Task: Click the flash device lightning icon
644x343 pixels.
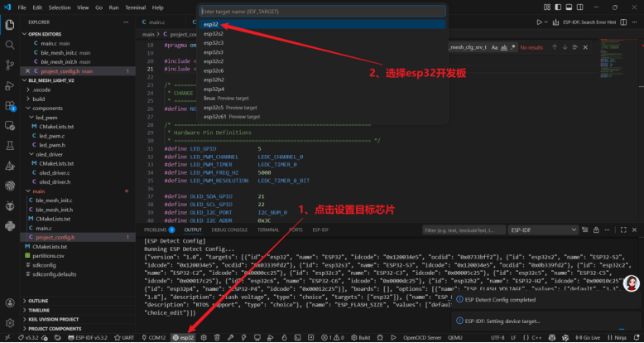Action: (244, 338)
